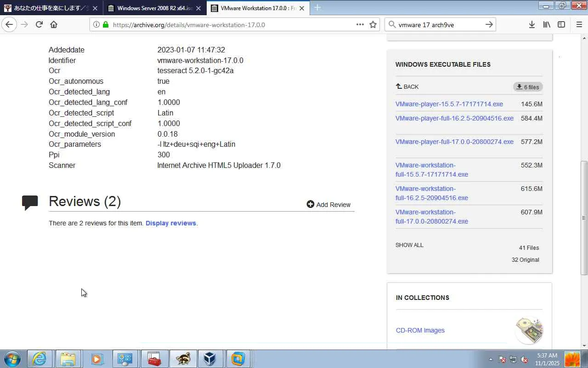Open the Library bookshelf icon
The width and height of the screenshot is (588, 368).
coord(547,25)
